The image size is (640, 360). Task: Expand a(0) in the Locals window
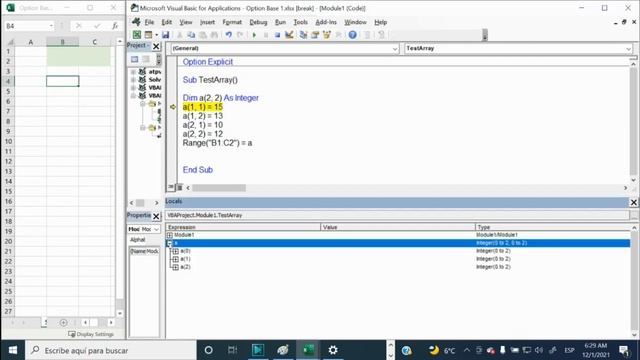click(x=176, y=251)
